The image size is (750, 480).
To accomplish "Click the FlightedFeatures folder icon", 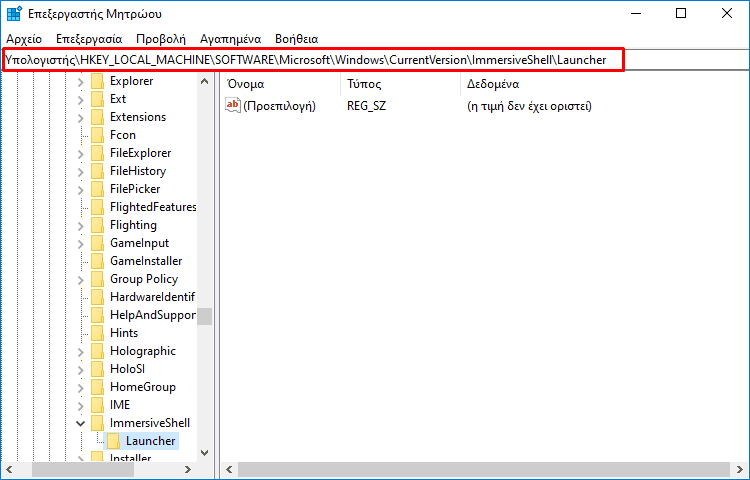I will tap(97, 207).
